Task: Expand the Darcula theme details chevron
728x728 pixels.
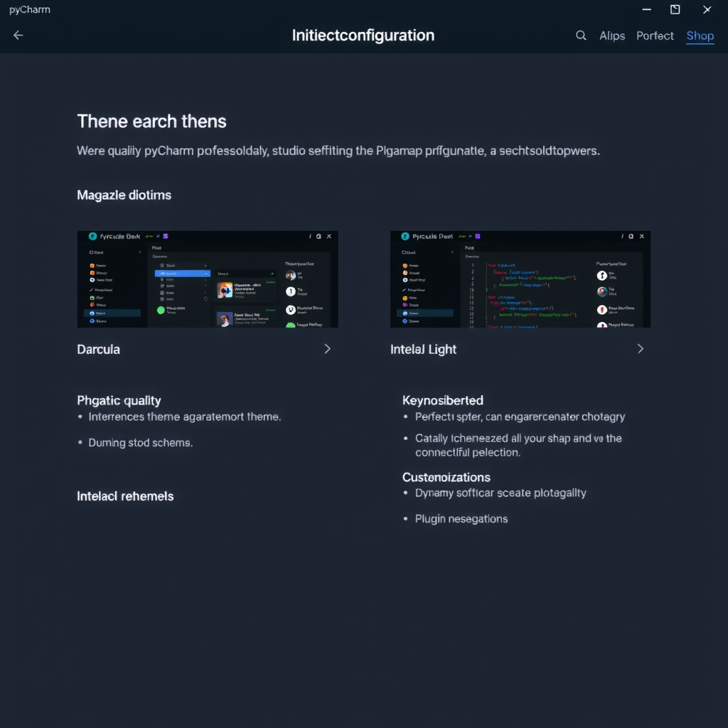Action: [327, 348]
